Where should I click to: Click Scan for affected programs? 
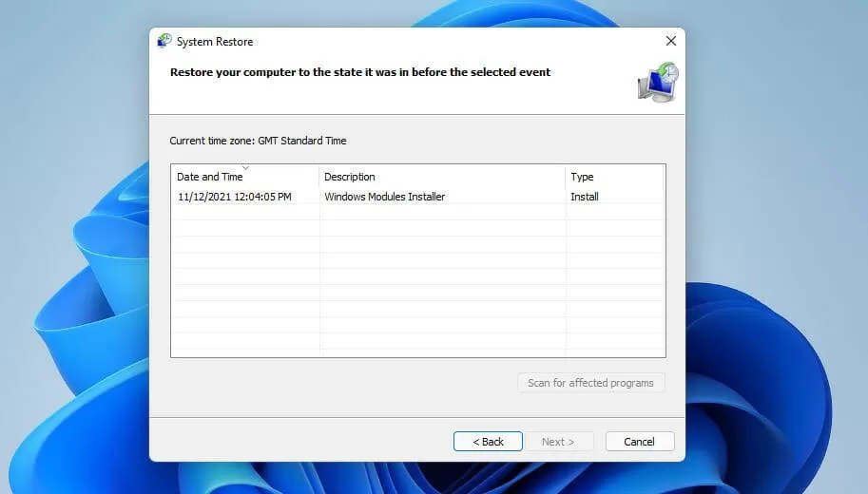[x=590, y=383]
